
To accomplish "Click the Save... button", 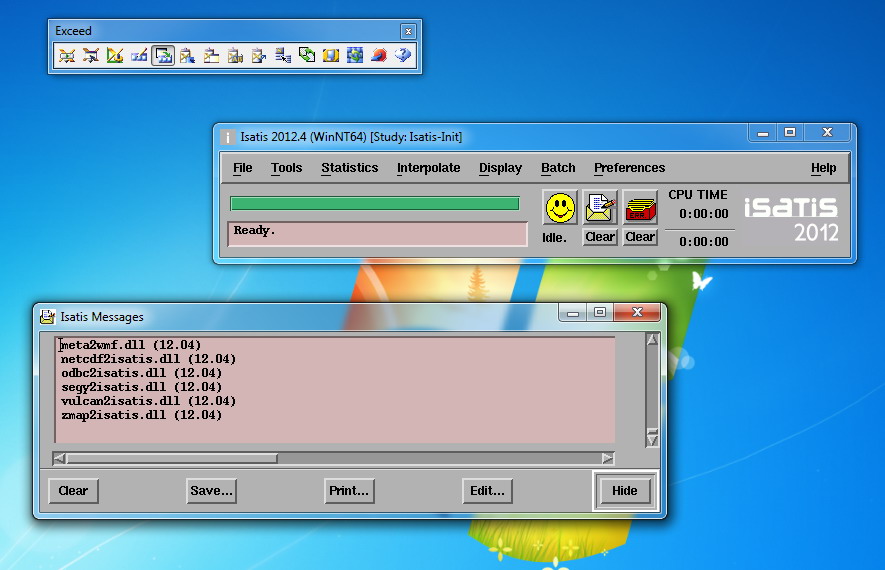I will (211, 491).
